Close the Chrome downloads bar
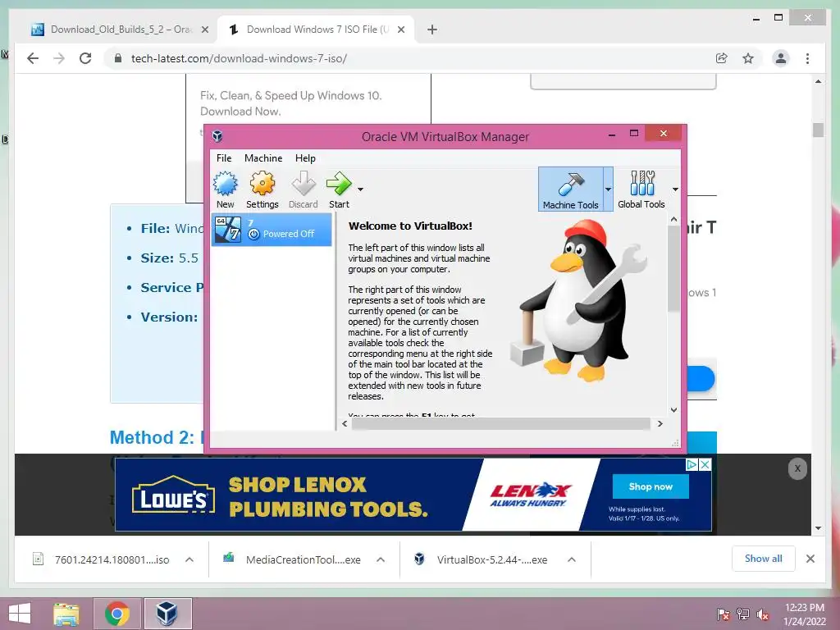This screenshot has width=840, height=630. point(810,559)
